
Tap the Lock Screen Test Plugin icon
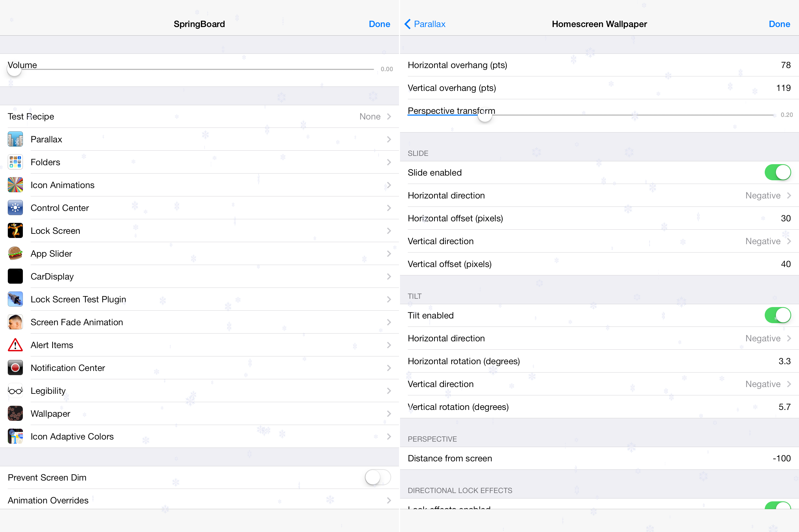pos(15,299)
